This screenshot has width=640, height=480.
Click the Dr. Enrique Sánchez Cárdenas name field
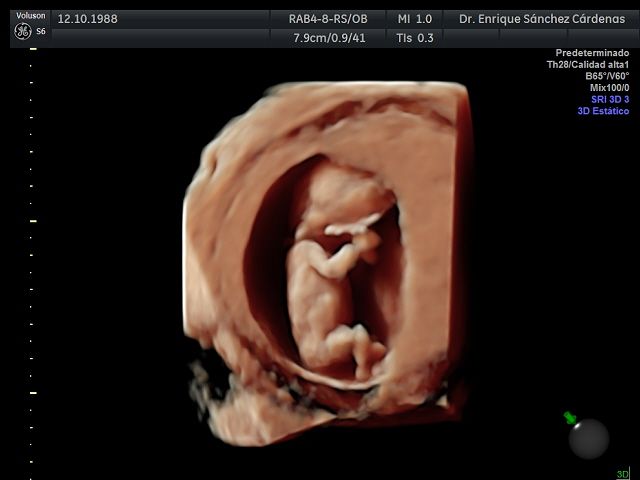(x=542, y=19)
